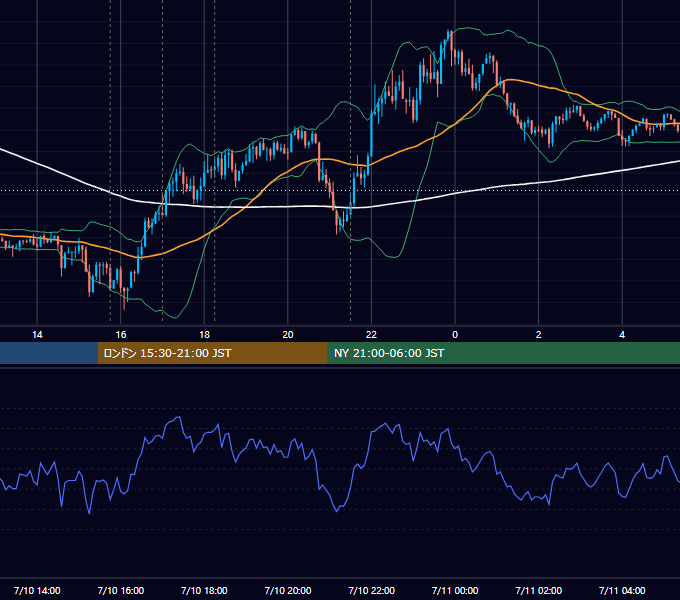Viewport: 680px width, 600px height.
Task: Click the 7/11 00:00 date label
Action: [x=455, y=590]
